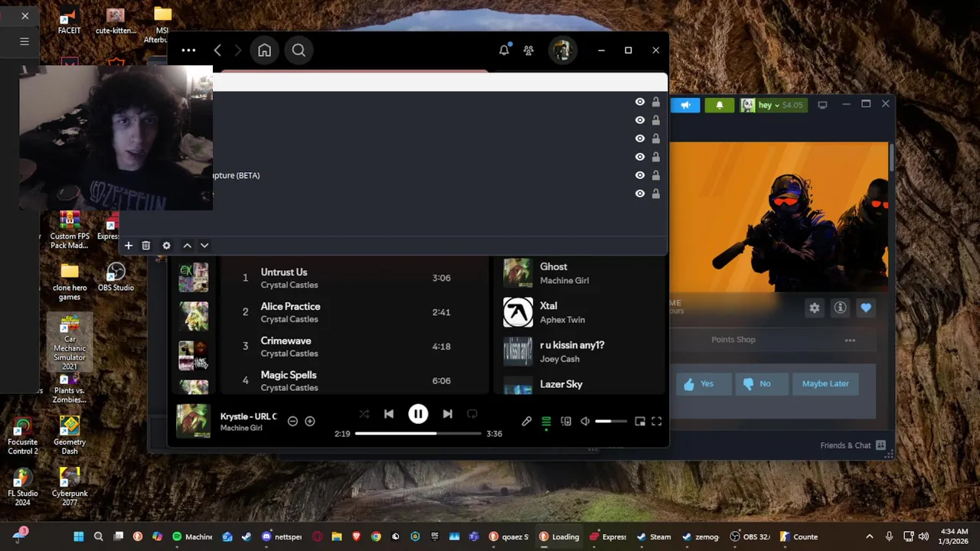Open the Spotify three-dots main menu

[x=188, y=51]
